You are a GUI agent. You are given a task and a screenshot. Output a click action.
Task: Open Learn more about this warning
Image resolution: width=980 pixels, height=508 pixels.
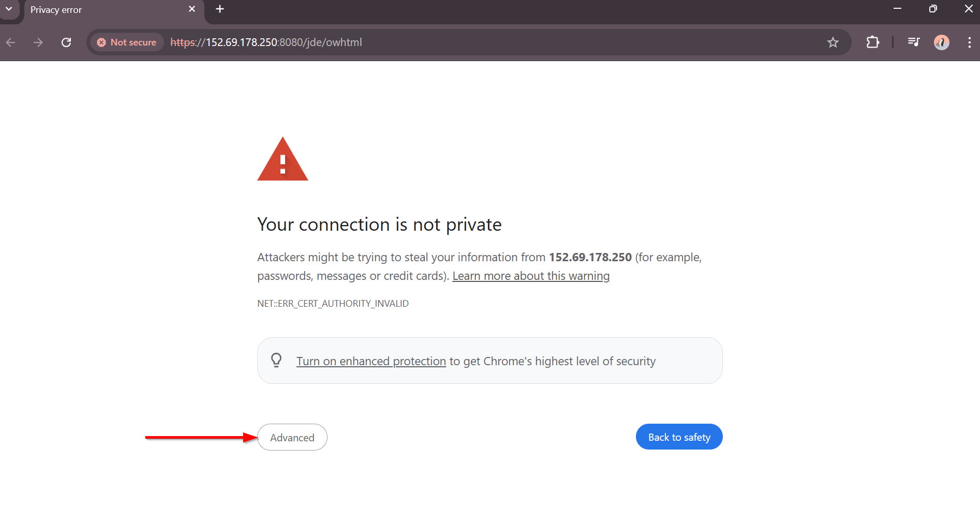530,276
